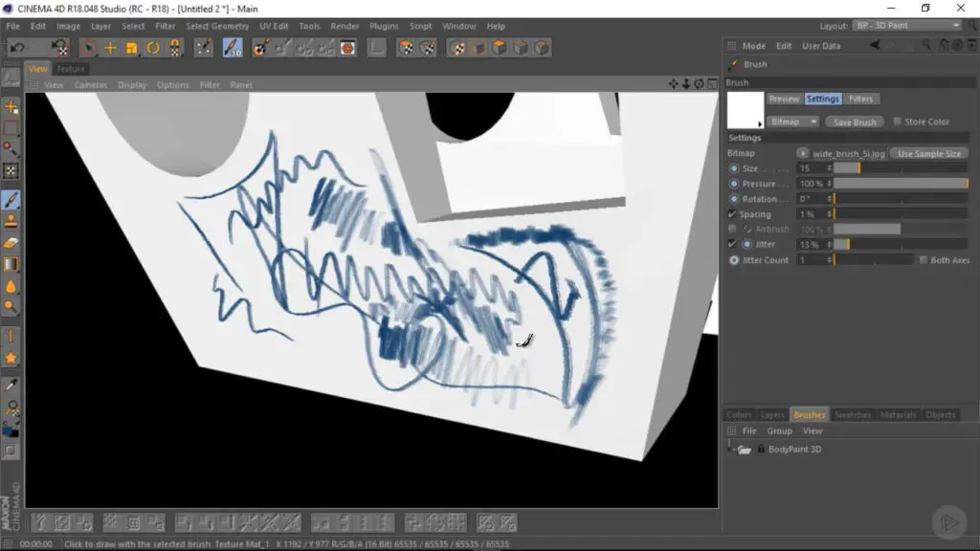The width and height of the screenshot is (980, 551).
Task: Click the white brush preview thumbnail
Action: pos(745,111)
